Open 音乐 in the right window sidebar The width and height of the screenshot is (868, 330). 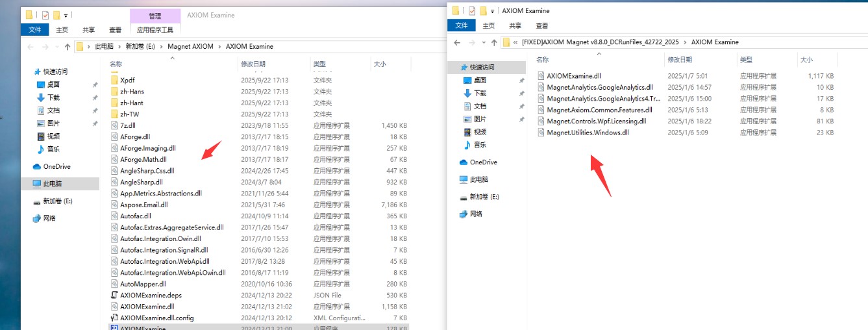tap(480, 145)
